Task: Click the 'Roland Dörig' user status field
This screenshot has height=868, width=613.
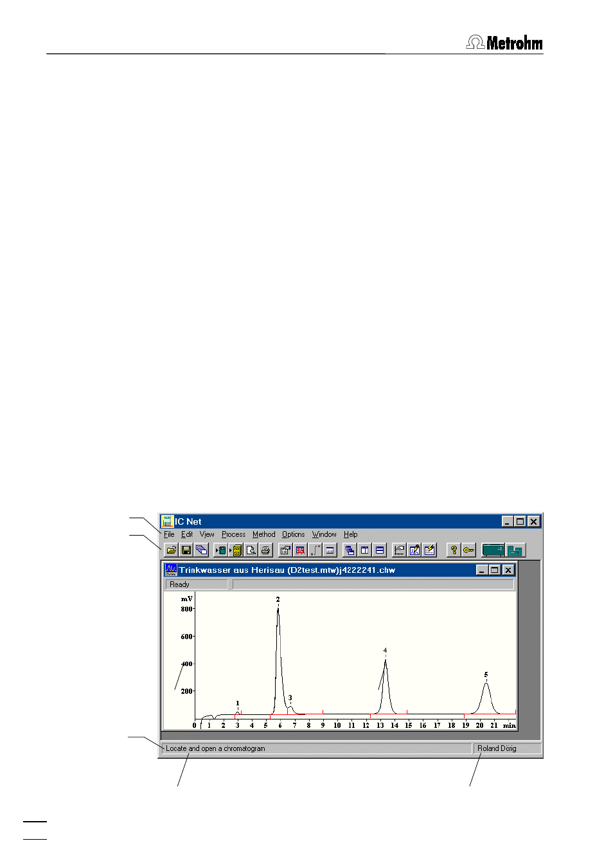Action: click(506, 748)
